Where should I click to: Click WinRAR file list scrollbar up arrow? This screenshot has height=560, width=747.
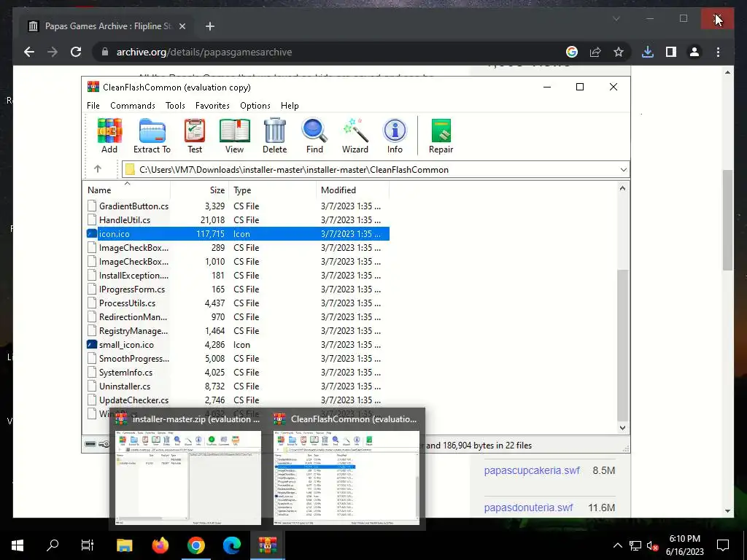[623, 188]
